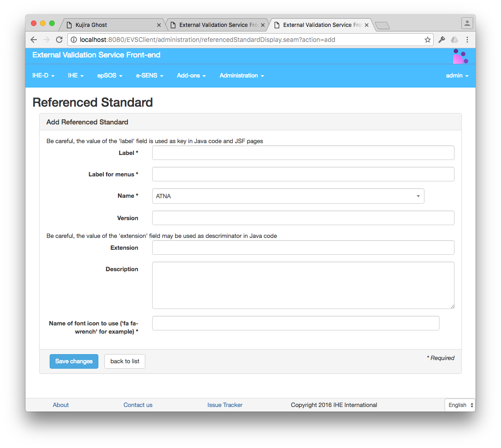This screenshot has width=501, height=448.
Task: Open the Issue Tracker link
Action: click(x=225, y=405)
